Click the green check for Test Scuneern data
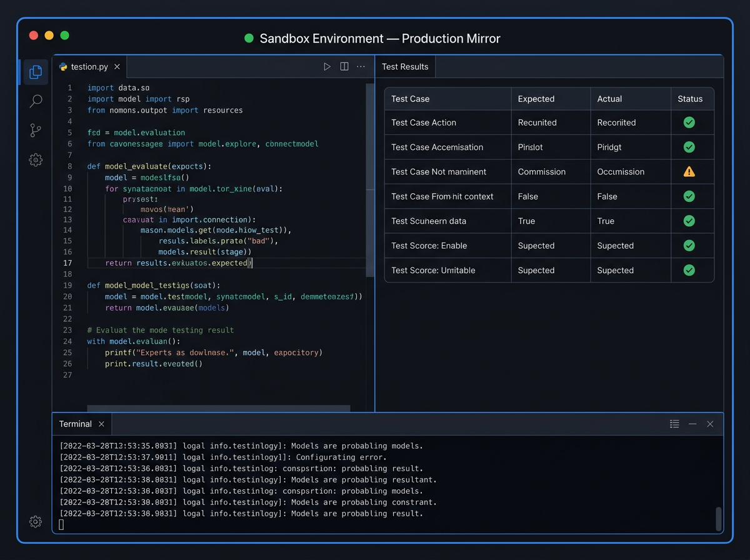 pos(689,221)
